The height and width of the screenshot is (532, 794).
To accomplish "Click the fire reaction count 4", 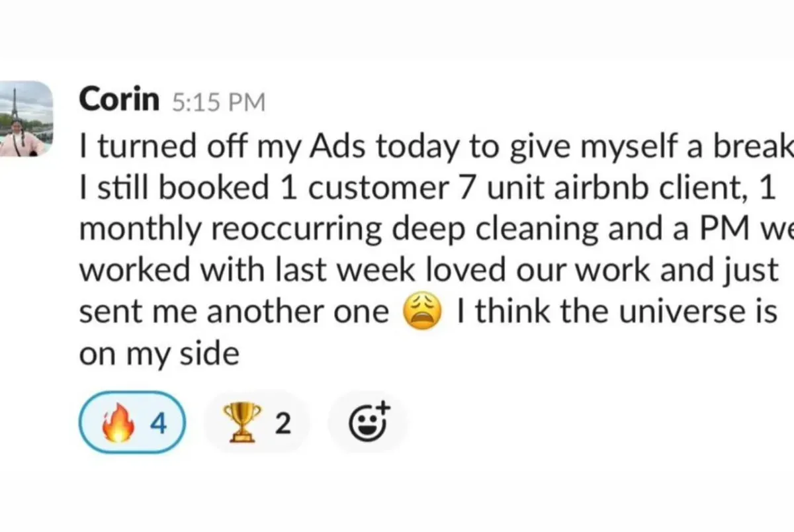I will (157, 423).
